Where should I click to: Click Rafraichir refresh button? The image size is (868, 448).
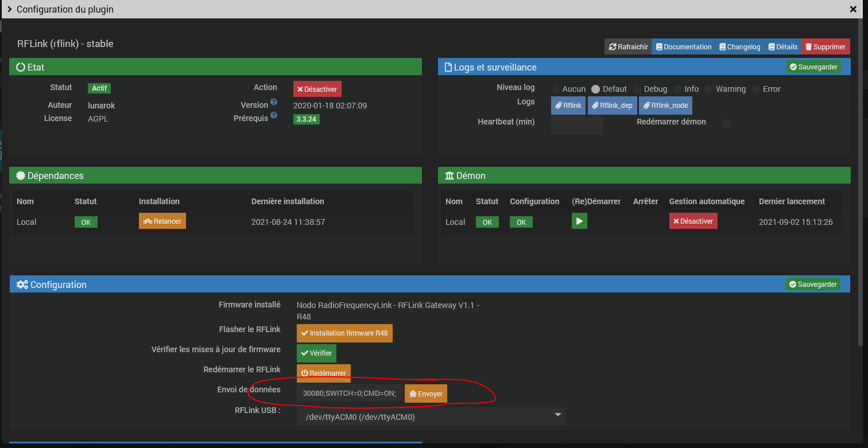(x=628, y=47)
